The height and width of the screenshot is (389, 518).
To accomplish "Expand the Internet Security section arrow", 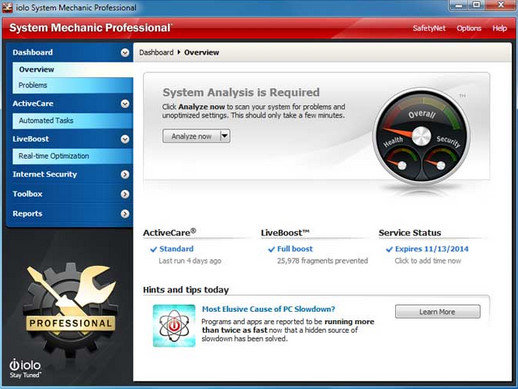I will (x=125, y=174).
